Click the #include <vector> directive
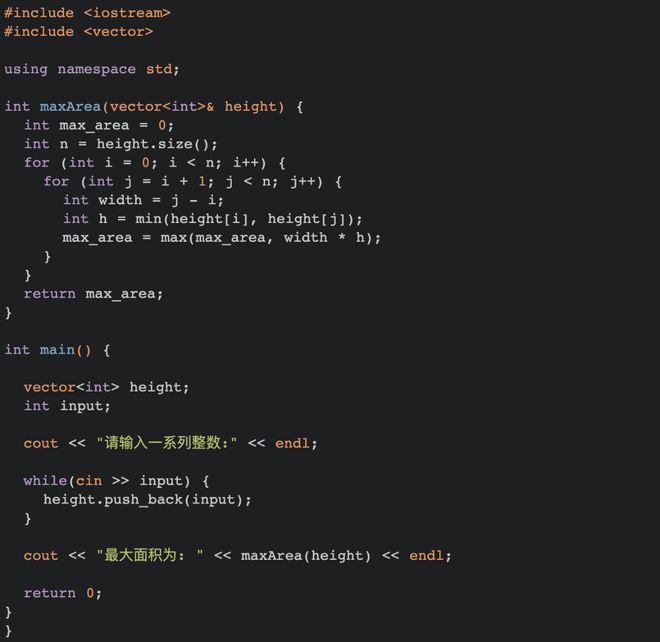The image size is (660, 642). (78, 32)
